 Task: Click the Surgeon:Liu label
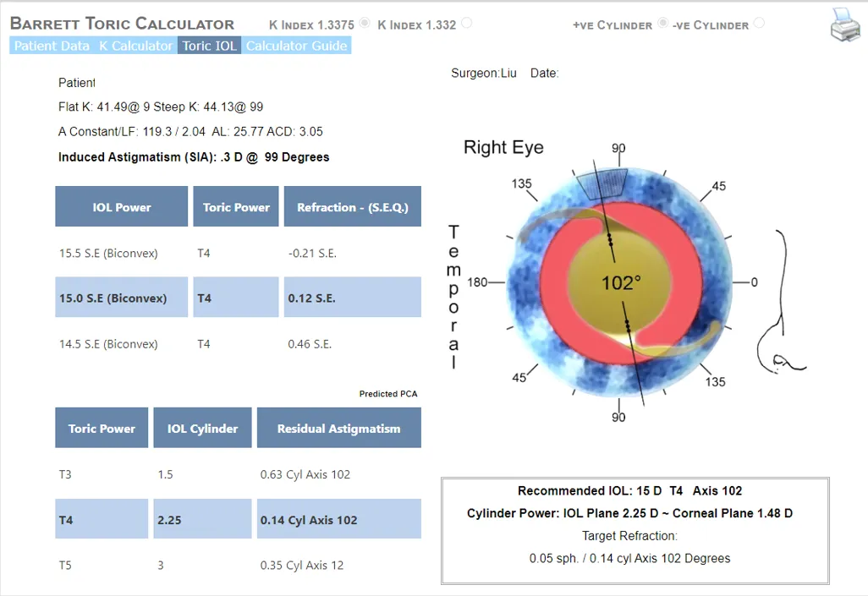pyautogui.click(x=483, y=73)
